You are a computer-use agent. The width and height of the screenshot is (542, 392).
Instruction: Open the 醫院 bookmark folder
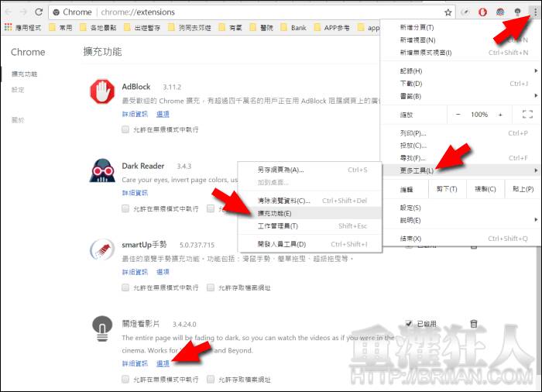(262, 27)
